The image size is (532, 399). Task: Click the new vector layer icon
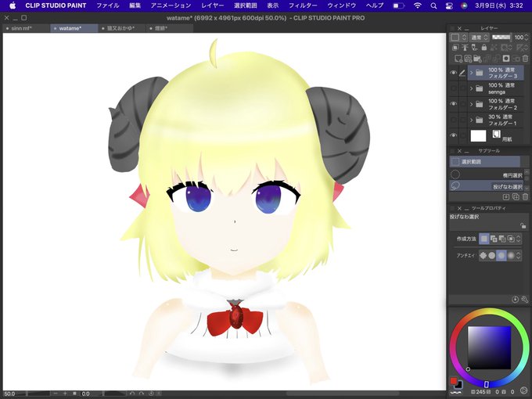[468, 59]
